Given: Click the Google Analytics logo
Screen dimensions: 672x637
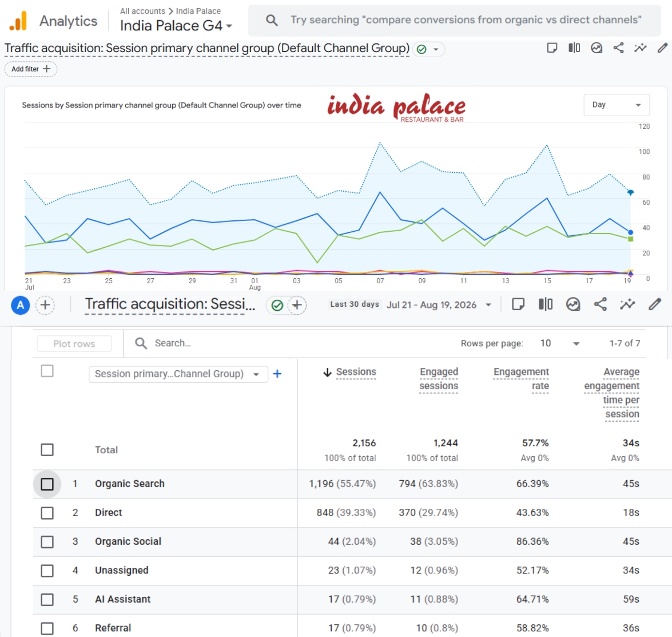Looking at the screenshot, I should tap(18, 21).
